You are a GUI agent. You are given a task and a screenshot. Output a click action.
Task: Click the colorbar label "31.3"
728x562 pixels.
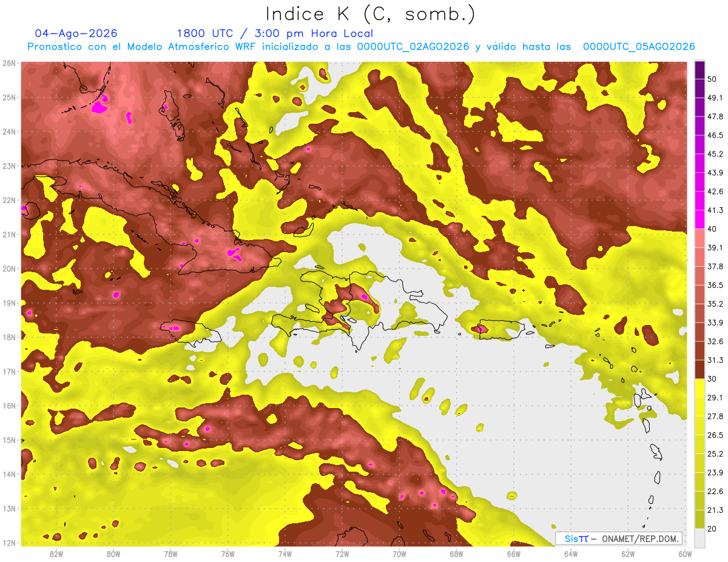[x=714, y=360]
